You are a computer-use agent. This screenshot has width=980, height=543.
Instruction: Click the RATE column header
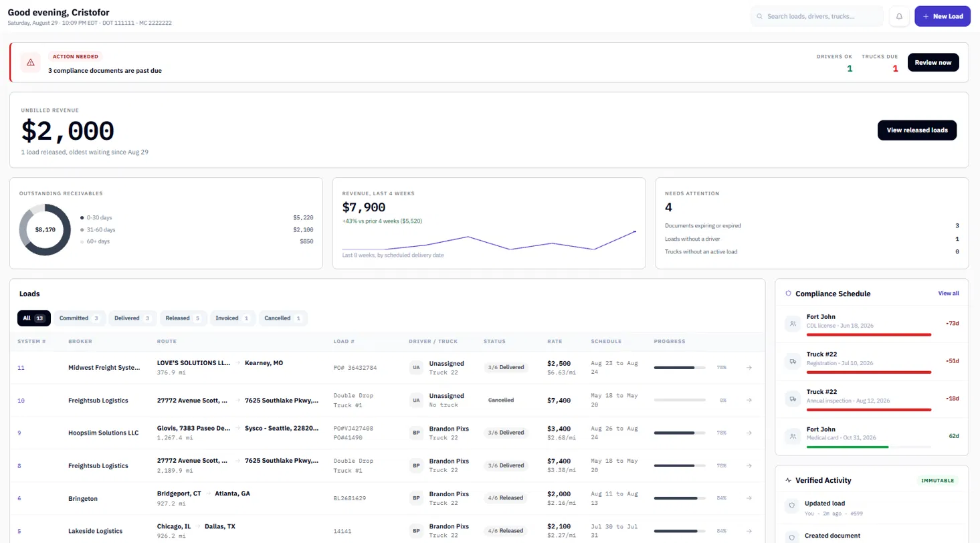tap(554, 341)
